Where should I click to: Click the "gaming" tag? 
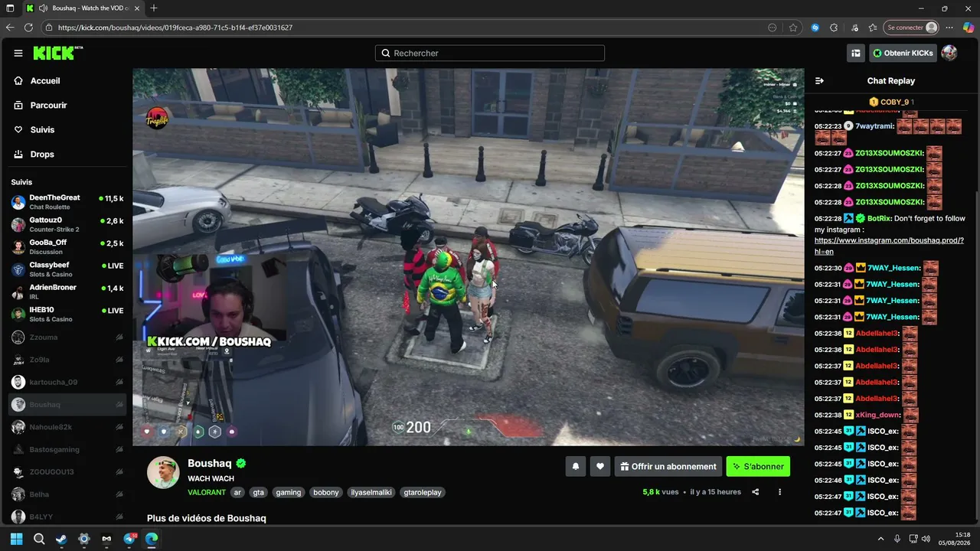click(x=289, y=493)
